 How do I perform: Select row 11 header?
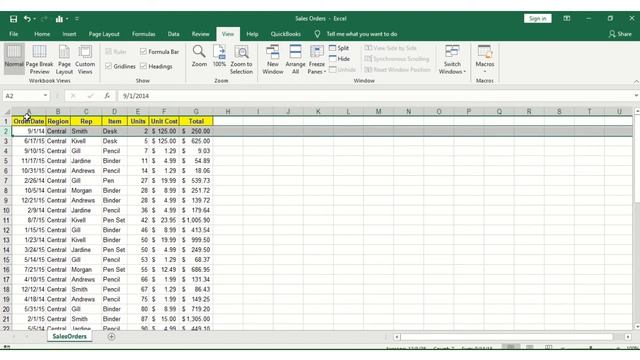[x=6, y=220]
